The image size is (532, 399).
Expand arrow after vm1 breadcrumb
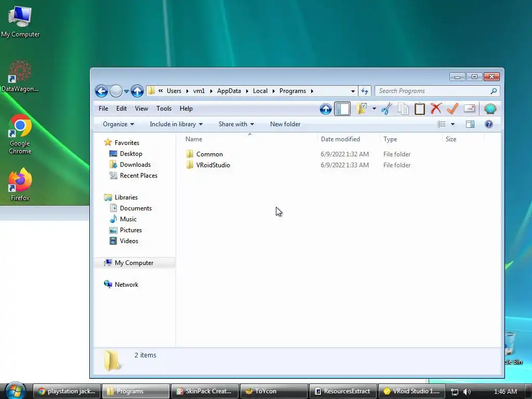(x=211, y=91)
